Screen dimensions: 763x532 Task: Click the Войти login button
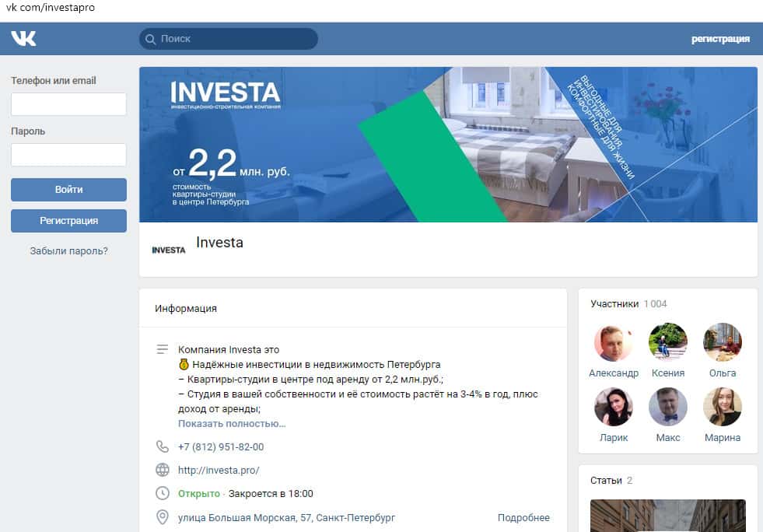[x=68, y=189]
